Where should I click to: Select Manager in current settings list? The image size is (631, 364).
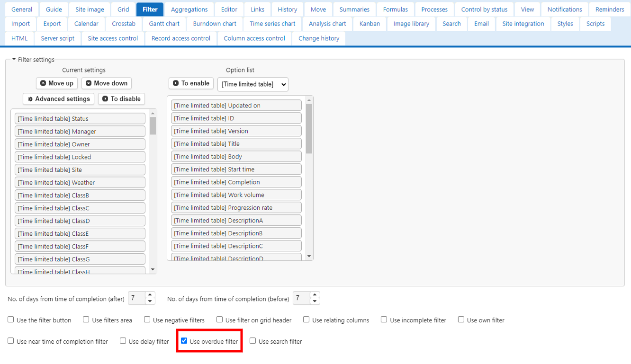pyautogui.click(x=80, y=132)
